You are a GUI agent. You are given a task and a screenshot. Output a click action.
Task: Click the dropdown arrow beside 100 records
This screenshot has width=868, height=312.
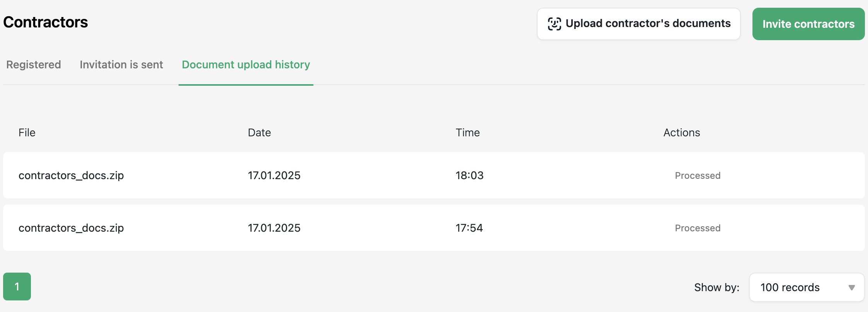(x=851, y=288)
